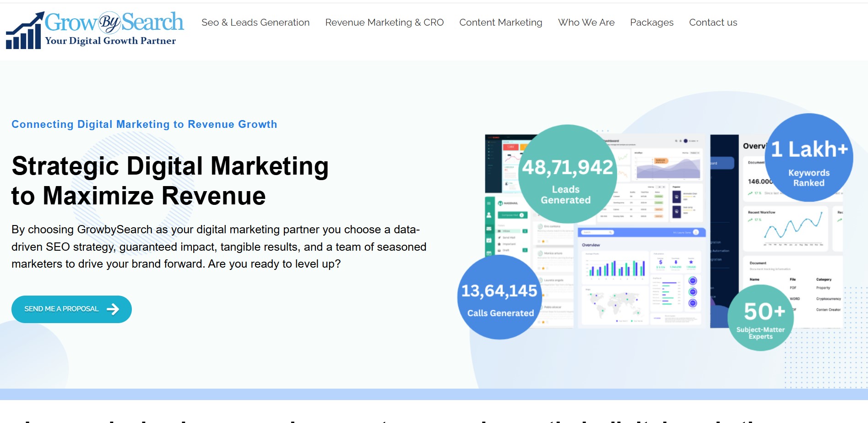Click the 13,64,145 Calls Generated circle
The image size is (868, 423).
499,297
